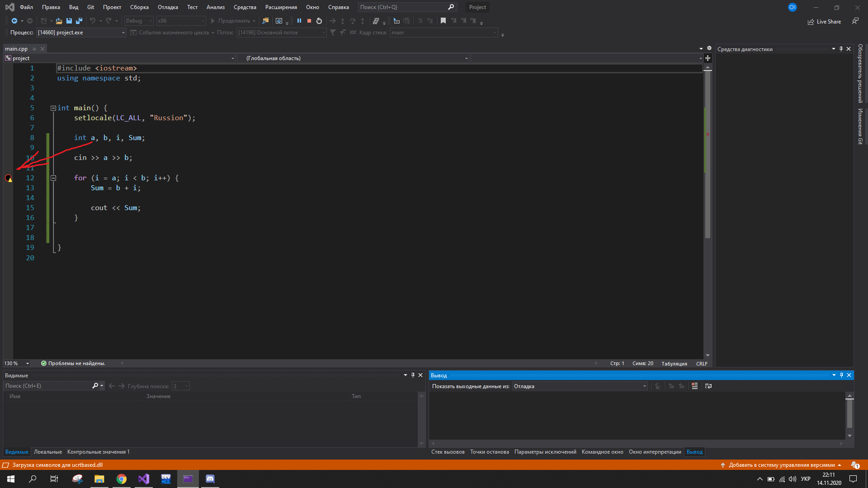868x488 pixels.
Task: Click События жизненного цикла button
Action: tap(170, 33)
